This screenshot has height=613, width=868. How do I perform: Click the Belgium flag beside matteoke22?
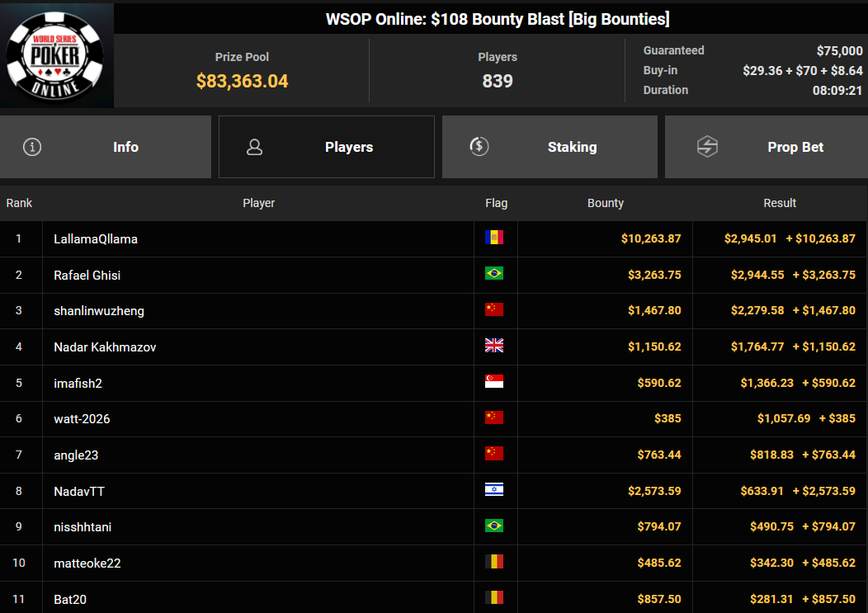(x=493, y=562)
